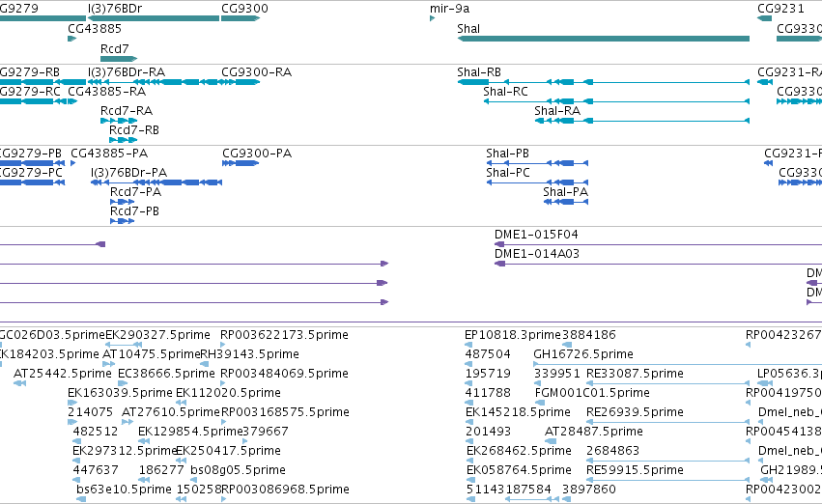Click the Shal-RC transcript label
The height and width of the screenshot is (504, 822).
(505, 91)
